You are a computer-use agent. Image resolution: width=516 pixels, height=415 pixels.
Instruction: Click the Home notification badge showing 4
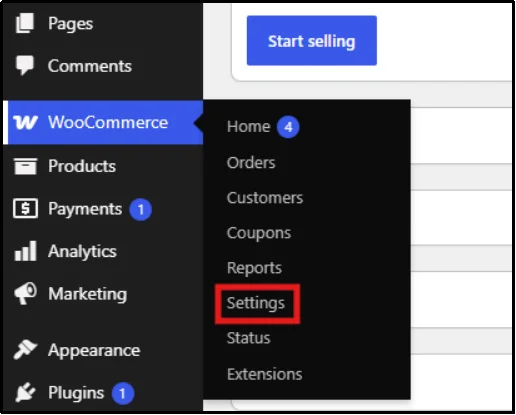pos(288,127)
